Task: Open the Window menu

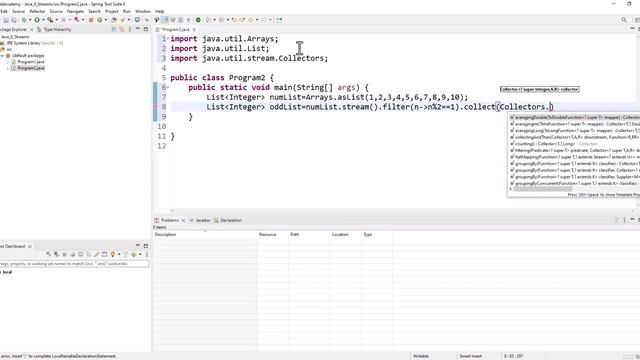Action: 142,11
